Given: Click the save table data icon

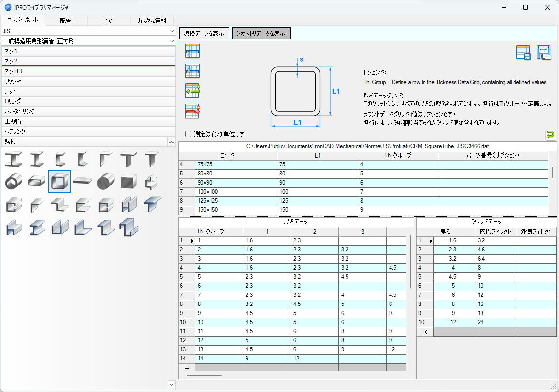Looking at the screenshot, I should coord(524,52).
